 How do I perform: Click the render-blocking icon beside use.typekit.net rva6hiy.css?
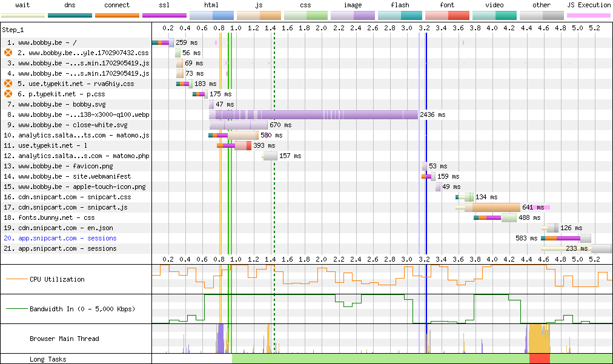tap(8, 84)
